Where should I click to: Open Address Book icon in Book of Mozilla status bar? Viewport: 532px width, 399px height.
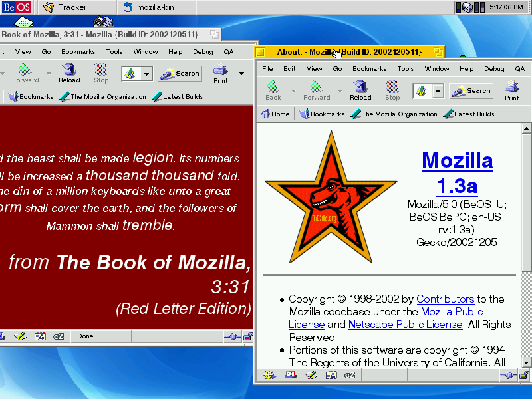click(40, 336)
